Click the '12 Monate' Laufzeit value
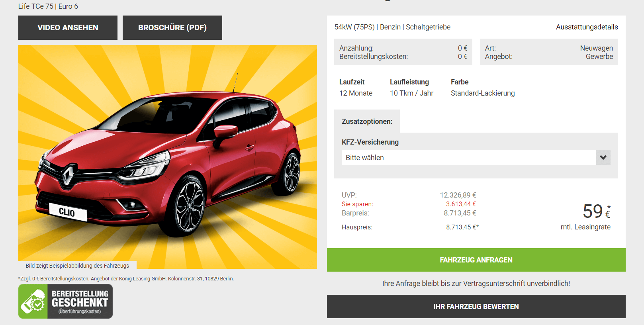644x325 pixels. [356, 93]
